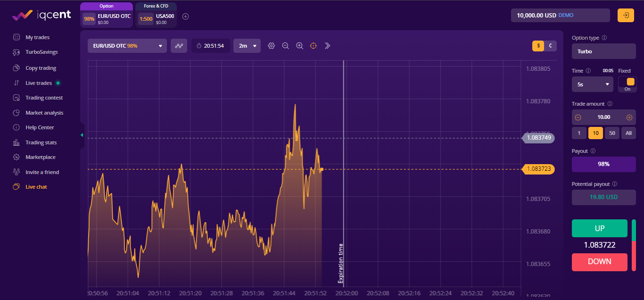644x300 pixels.
Task: Collapse the left sidebar arrow
Action: [x=82, y=135]
